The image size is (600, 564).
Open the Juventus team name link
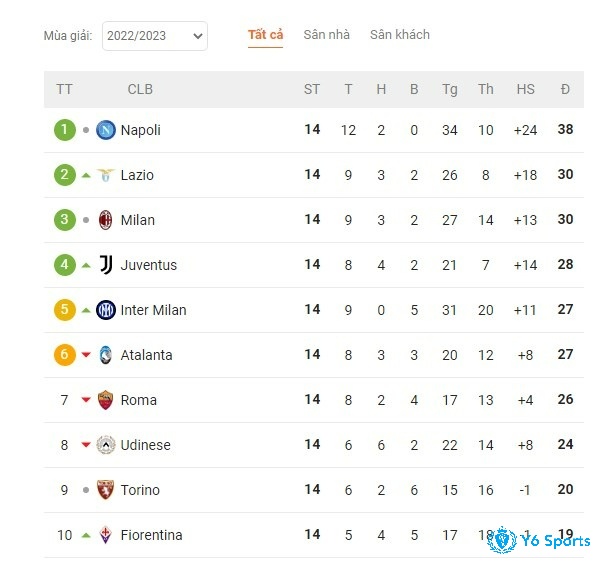tap(149, 265)
